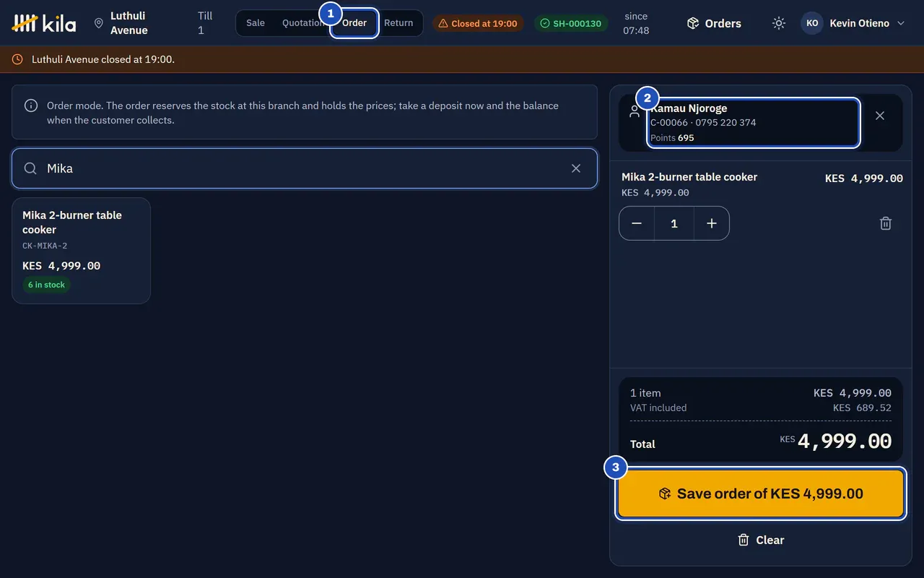The height and width of the screenshot is (578, 924).
Task: Click the magnifier search icon
Action: coord(30,168)
